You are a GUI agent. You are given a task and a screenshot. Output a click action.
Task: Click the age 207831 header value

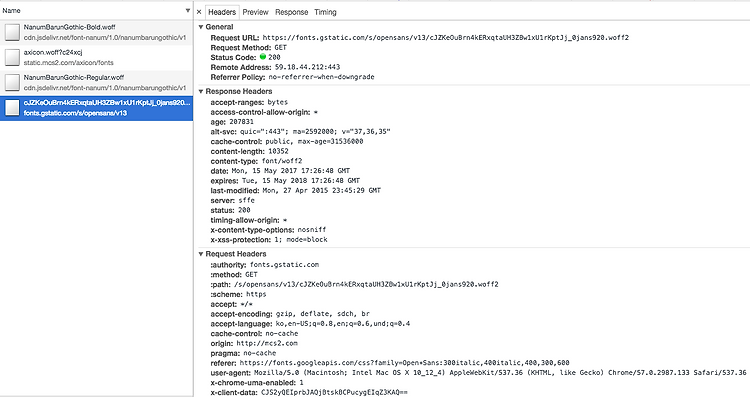242,121
